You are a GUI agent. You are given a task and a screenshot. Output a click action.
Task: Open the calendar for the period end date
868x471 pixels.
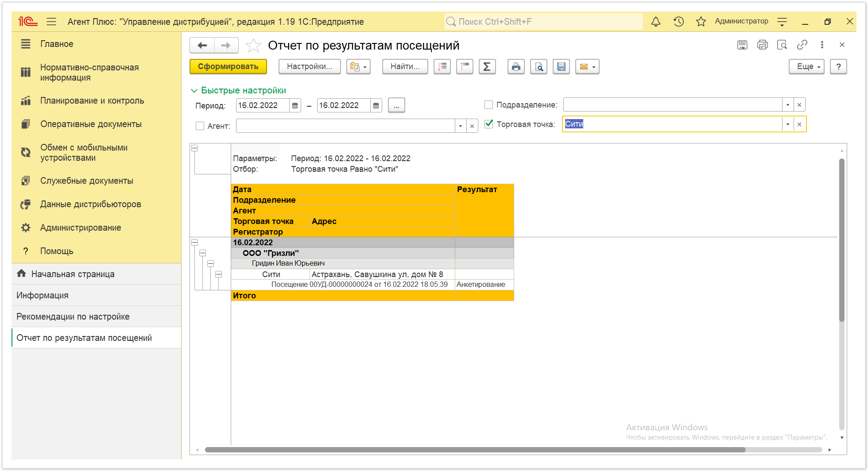click(376, 105)
